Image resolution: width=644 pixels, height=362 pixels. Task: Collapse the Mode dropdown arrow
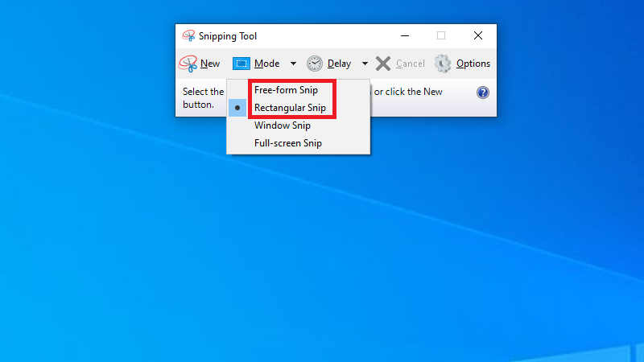[x=293, y=64]
